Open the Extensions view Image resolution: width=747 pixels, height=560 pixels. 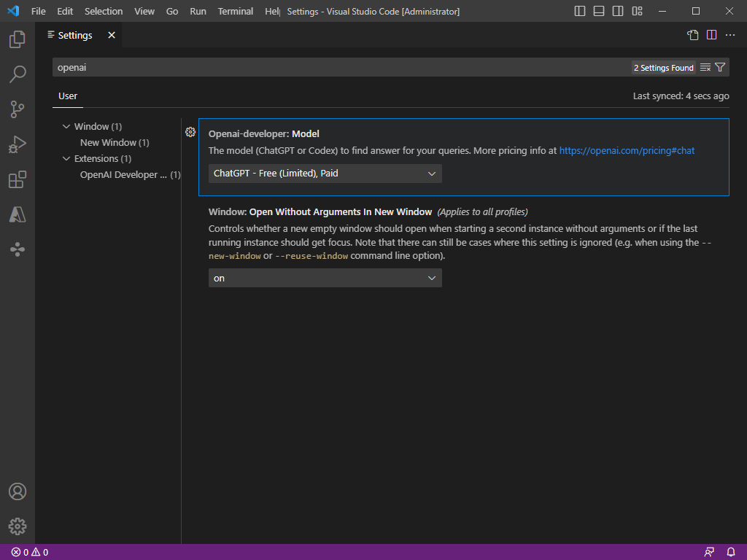click(x=18, y=179)
